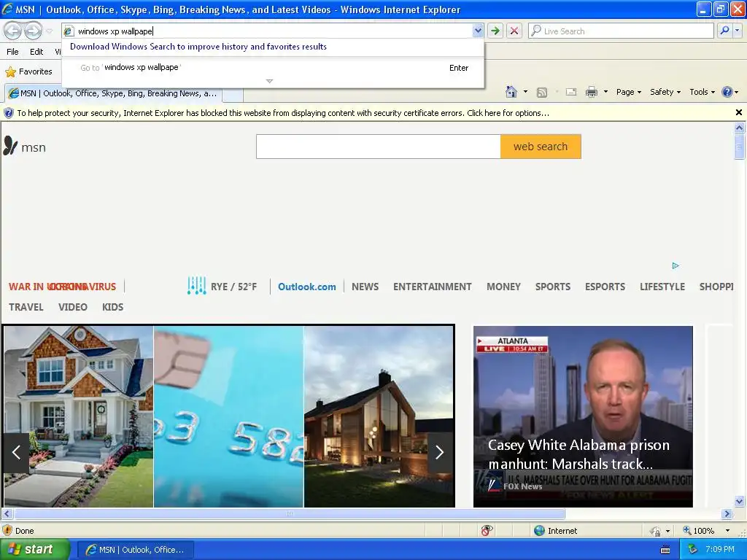
Task: Click the horizontal scrollbar left arrow
Action: (x=7, y=514)
